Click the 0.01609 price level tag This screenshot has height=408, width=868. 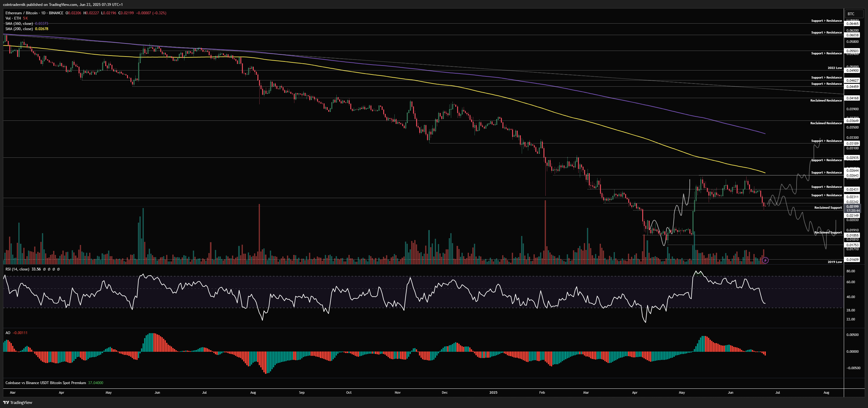[x=852, y=259]
